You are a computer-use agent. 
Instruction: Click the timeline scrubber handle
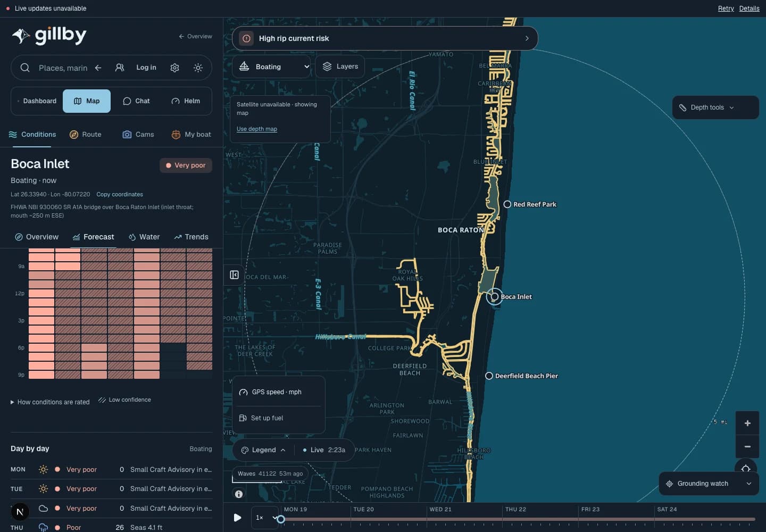(281, 519)
